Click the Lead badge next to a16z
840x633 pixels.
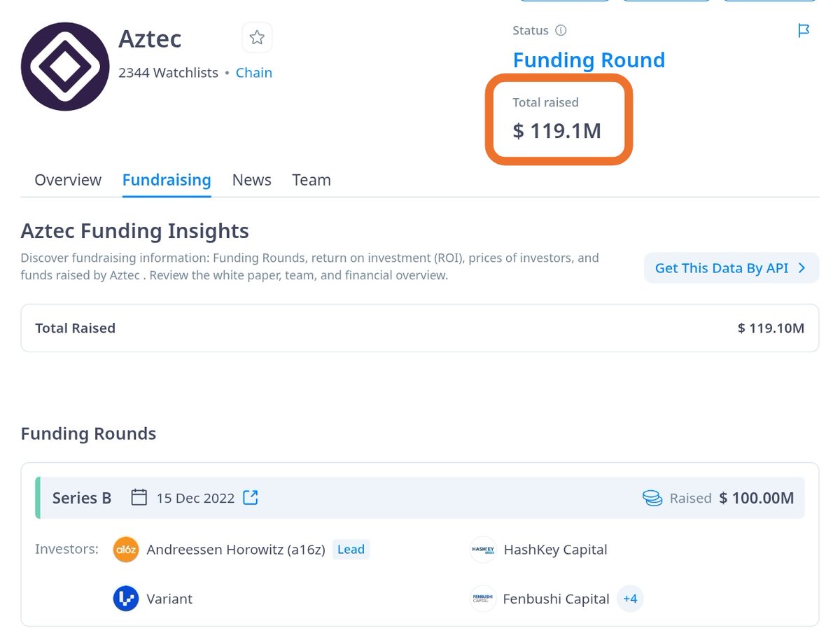pyautogui.click(x=351, y=550)
